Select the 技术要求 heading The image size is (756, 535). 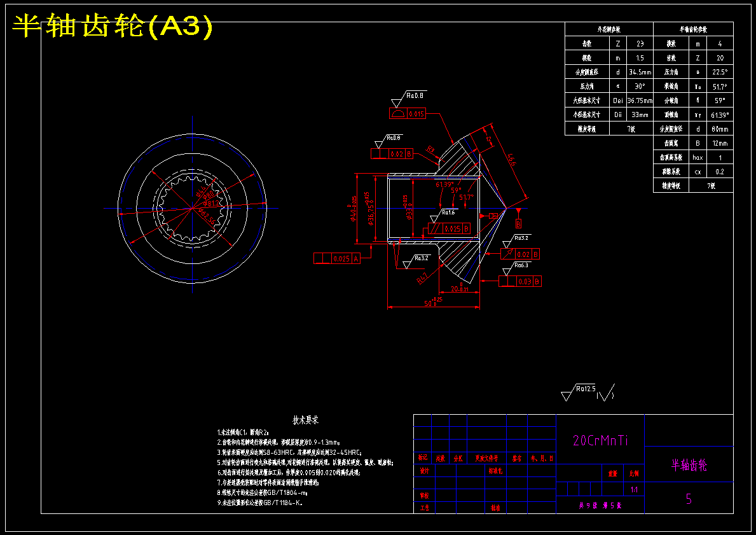click(306, 420)
